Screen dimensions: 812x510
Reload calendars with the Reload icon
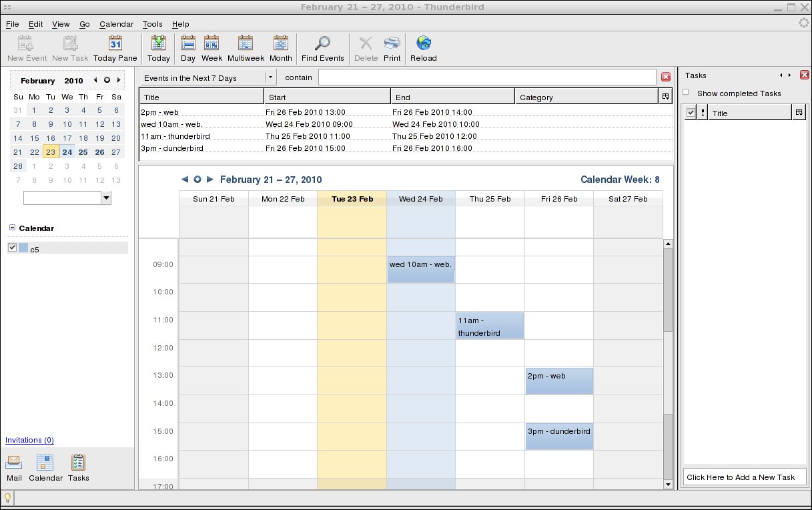[x=424, y=44]
